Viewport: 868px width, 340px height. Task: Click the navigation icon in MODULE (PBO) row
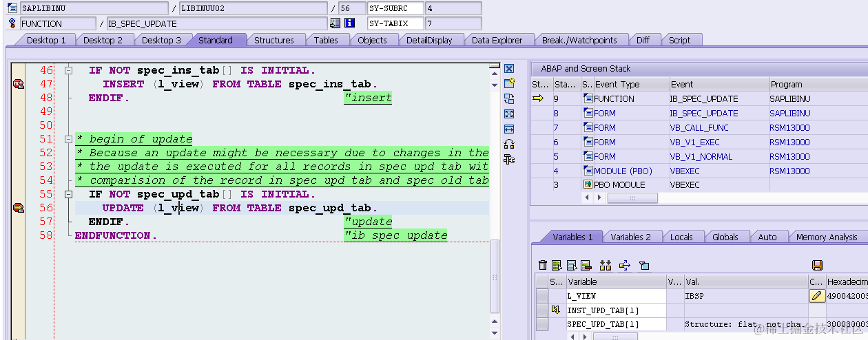point(588,171)
